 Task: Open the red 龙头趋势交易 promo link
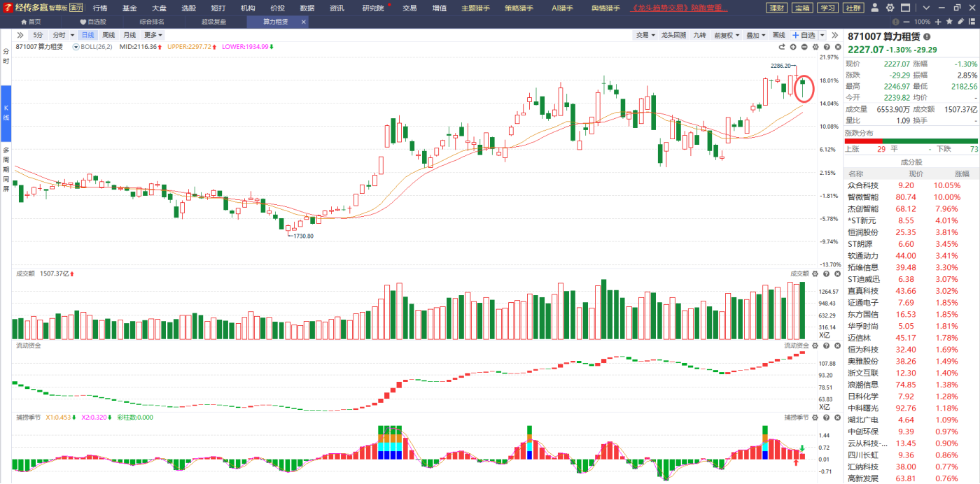(x=680, y=8)
